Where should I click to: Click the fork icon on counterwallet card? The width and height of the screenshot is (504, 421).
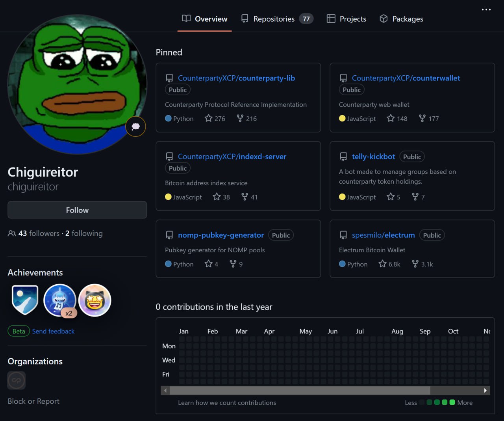click(x=422, y=118)
